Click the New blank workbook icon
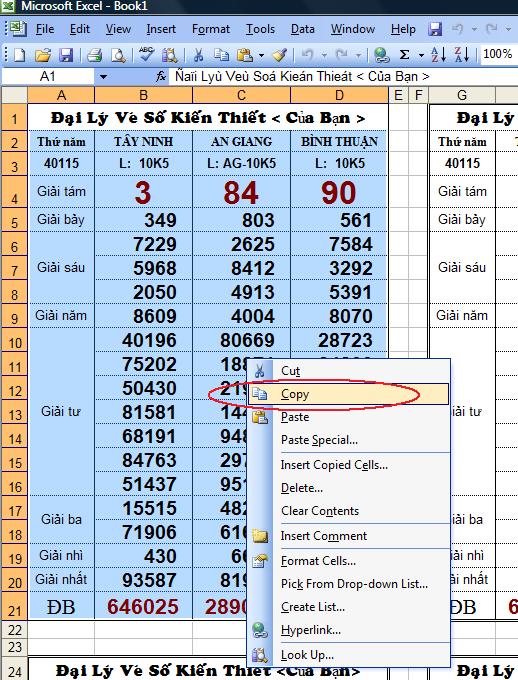518x680 pixels. [x=20, y=55]
